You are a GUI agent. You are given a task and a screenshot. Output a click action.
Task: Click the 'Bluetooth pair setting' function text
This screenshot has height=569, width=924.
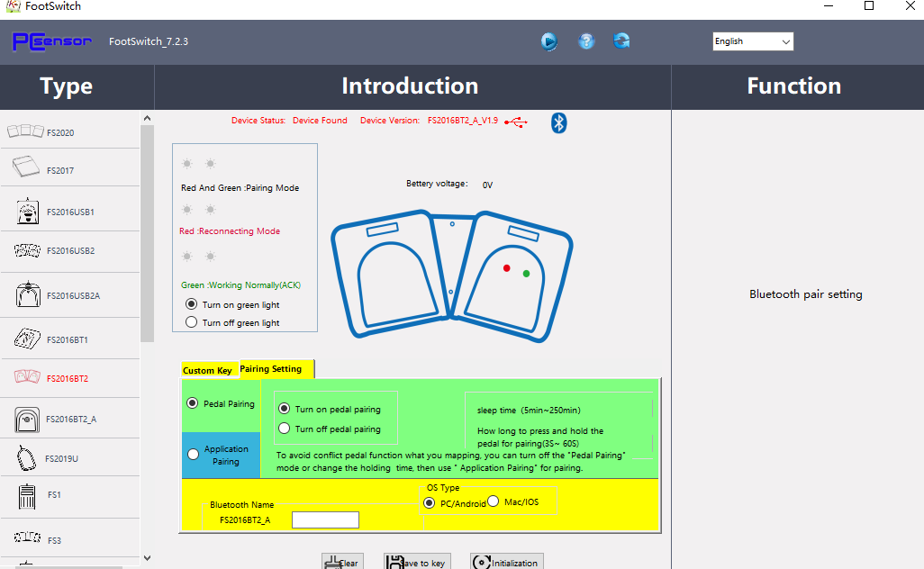[805, 294]
